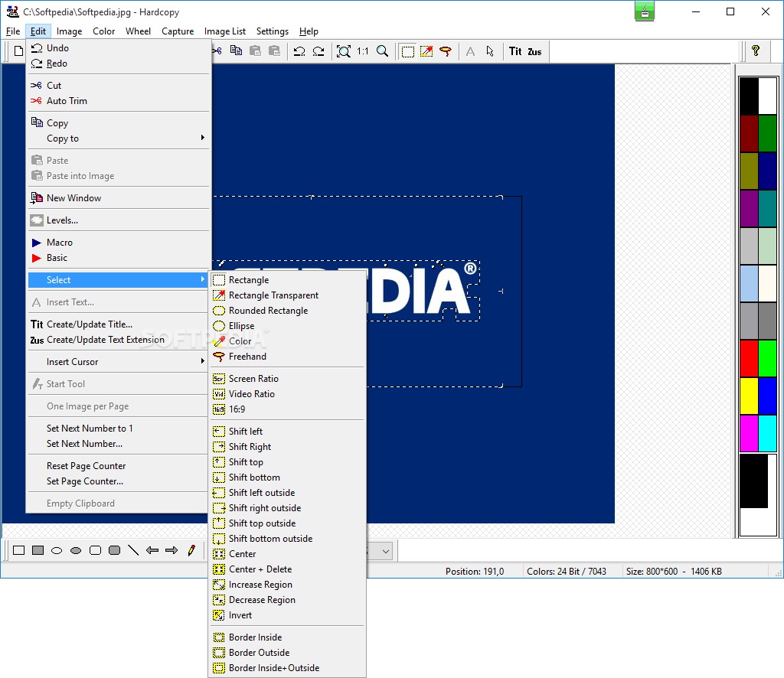The image size is (784, 678).
Task: Choose Ellipse in Select submenu
Action: pos(287,326)
